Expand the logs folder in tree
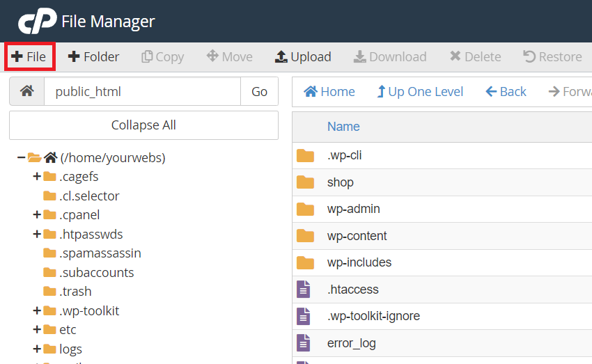592x364 pixels. click(x=37, y=349)
